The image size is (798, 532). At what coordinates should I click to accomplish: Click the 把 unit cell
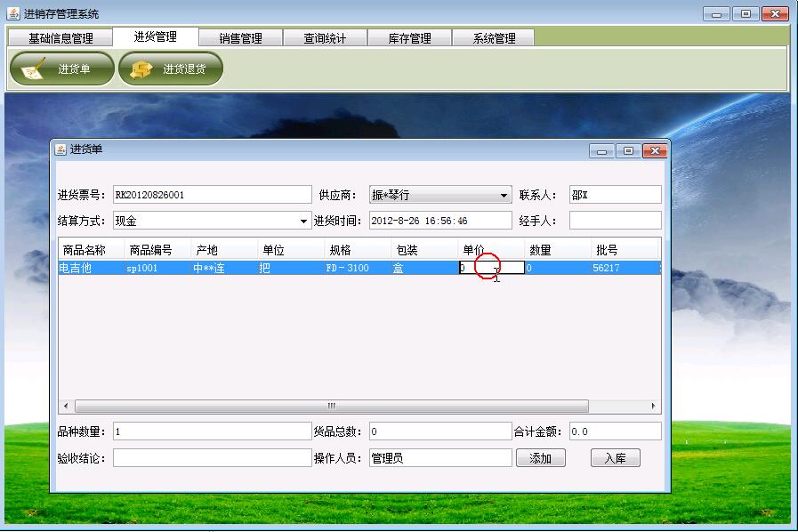(x=291, y=268)
